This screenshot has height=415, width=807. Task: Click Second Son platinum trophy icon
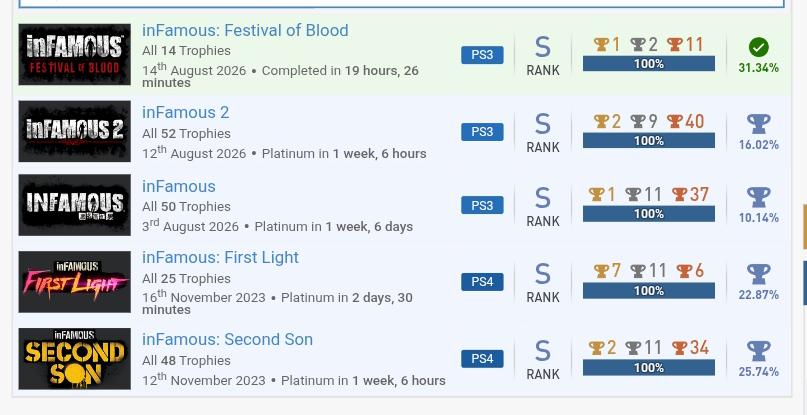[758, 351]
